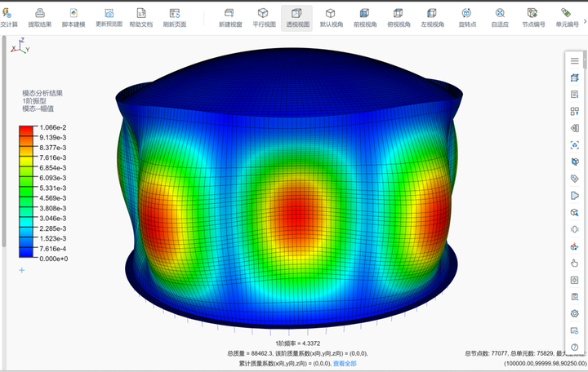Viewport: 588px width, 372px height.
Task: Select the 左视视角 left view
Action: pos(432,16)
